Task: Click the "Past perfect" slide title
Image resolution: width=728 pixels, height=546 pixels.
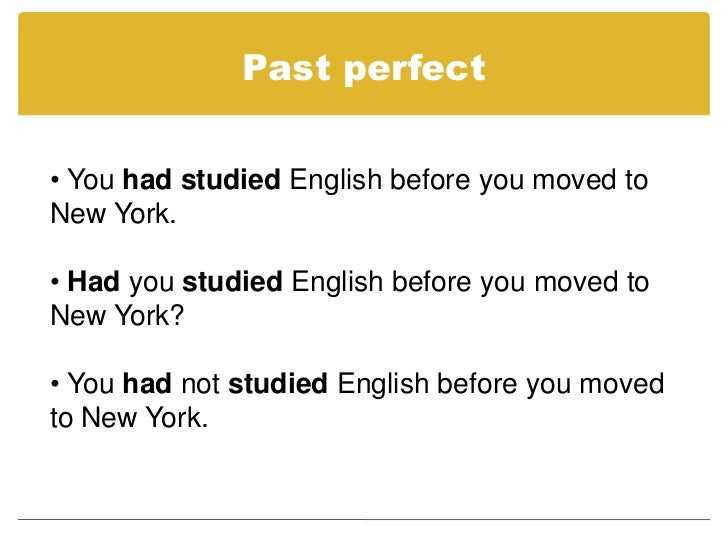Action: pyautogui.click(x=363, y=68)
